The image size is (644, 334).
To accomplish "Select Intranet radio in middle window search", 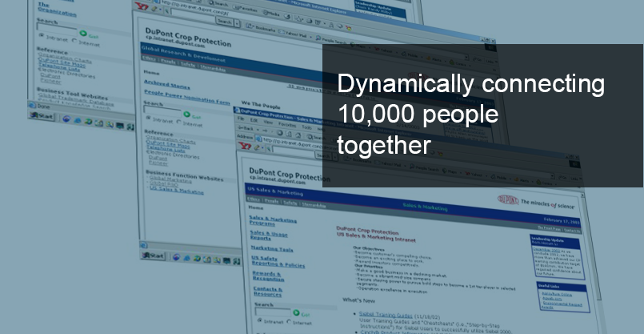I will point(148,117).
